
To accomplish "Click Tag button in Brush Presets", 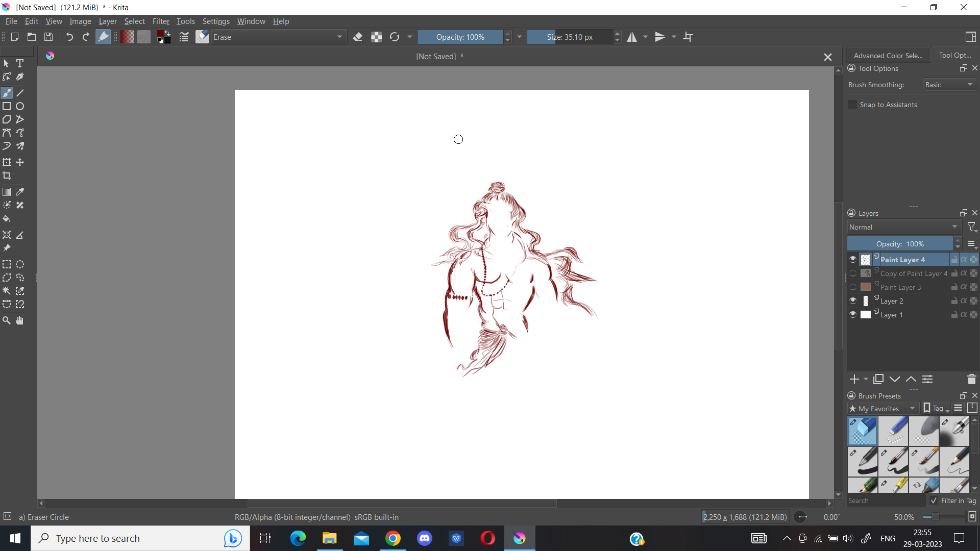I will pos(937,409).
